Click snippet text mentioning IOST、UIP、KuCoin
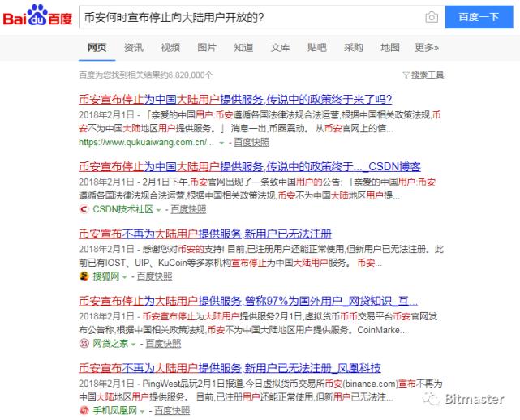 click(261, 256)
